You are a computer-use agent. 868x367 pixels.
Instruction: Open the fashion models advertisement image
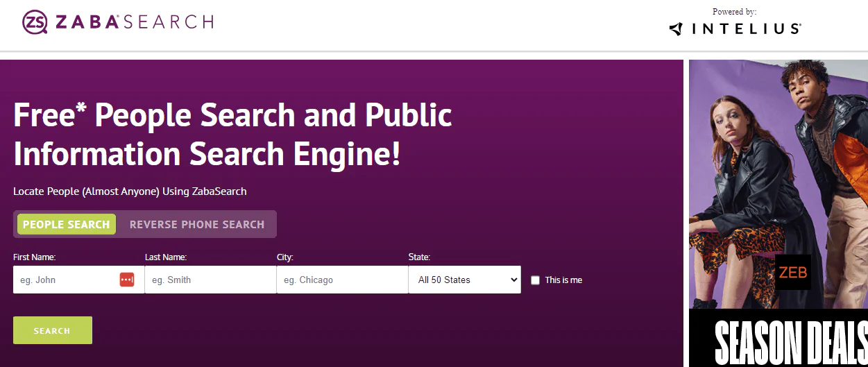click(x=778, y=184)
